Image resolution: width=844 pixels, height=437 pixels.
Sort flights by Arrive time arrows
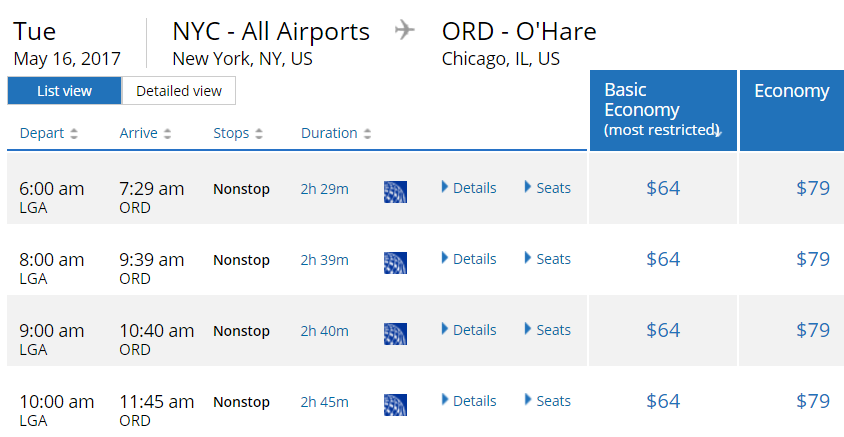pos(167,133)
